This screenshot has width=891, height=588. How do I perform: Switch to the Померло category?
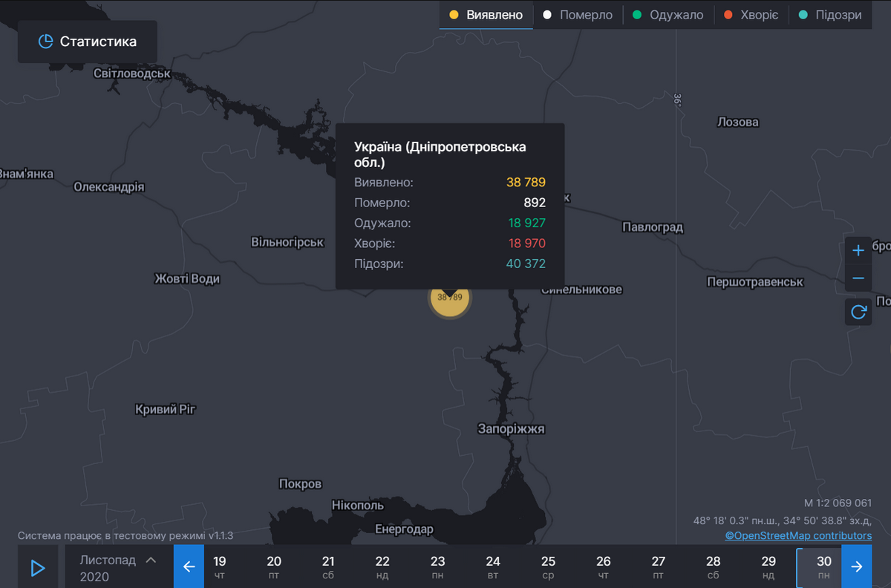point(578,15)
